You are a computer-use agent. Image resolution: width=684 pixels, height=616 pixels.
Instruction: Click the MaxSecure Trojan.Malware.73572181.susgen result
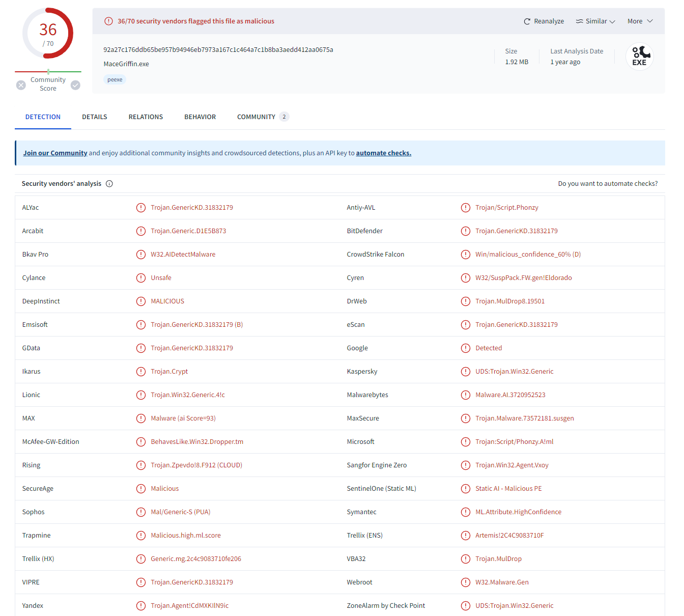click(525, 418)
